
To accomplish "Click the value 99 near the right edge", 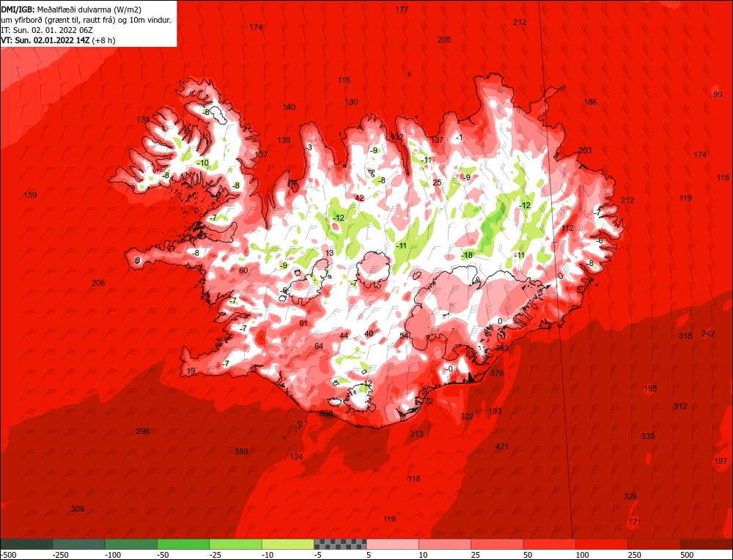I will (718, 95).
